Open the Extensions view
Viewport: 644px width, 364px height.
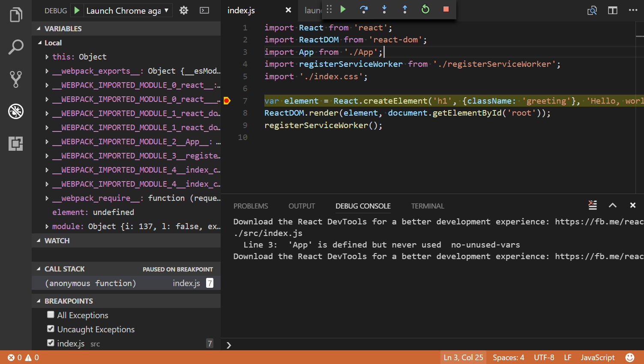(x=15, y=144)
